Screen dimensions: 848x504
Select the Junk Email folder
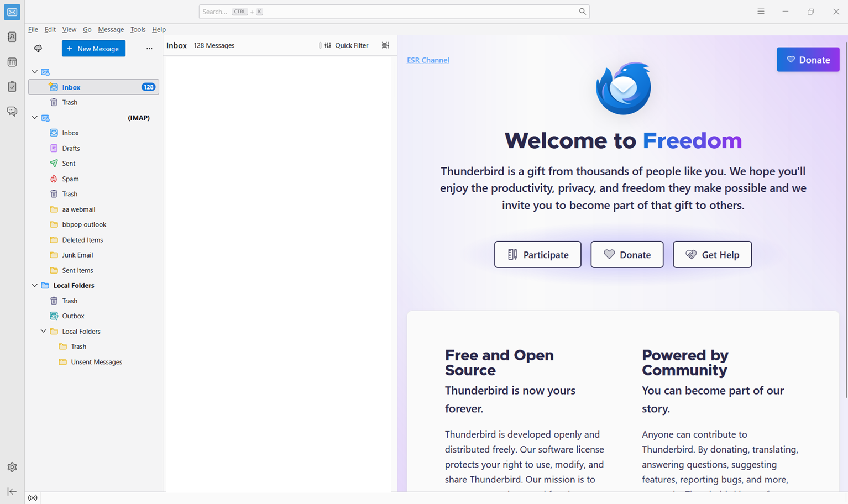tap(93, 255)
